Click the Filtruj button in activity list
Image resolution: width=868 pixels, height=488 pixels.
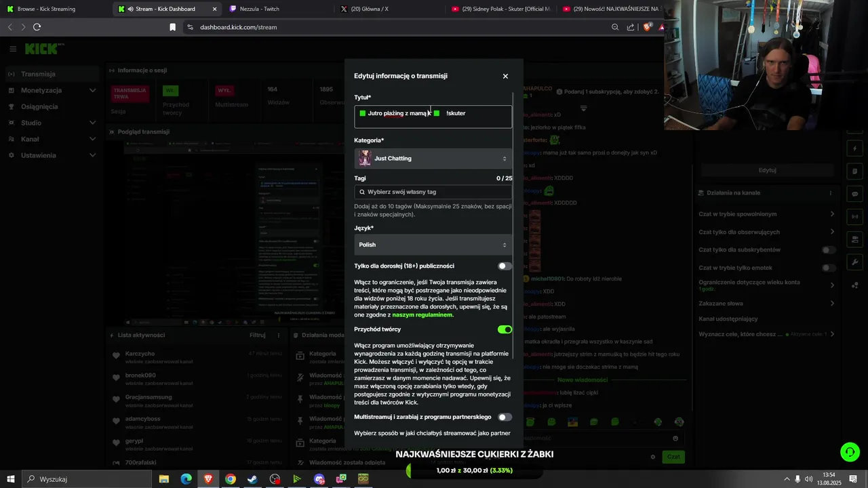pyautogui.click(x=257, y=335)
